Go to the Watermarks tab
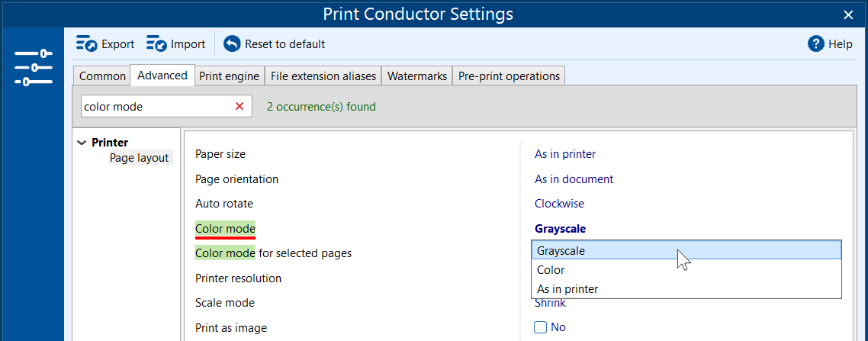Viewport: 868px width, 341px height. (416, 76)
